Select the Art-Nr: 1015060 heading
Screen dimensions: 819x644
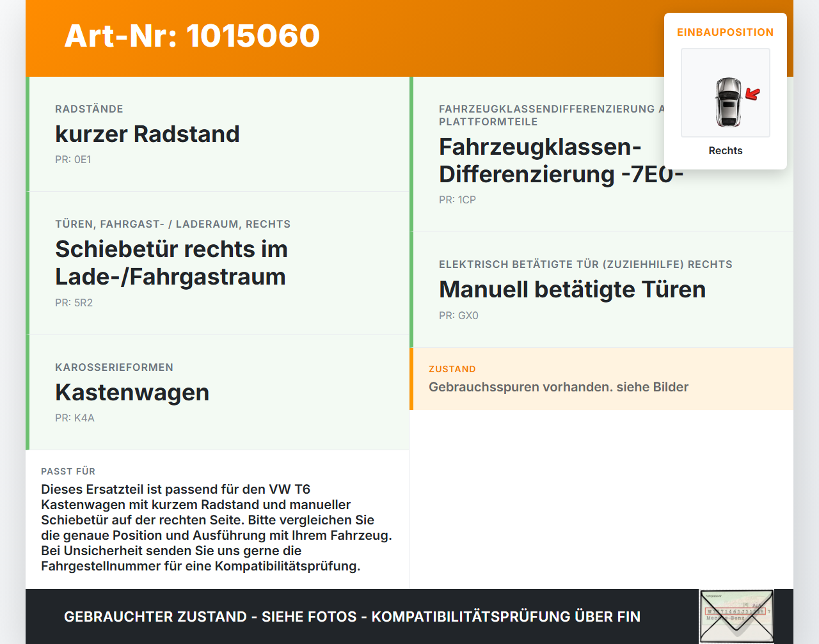click(192, 36)
